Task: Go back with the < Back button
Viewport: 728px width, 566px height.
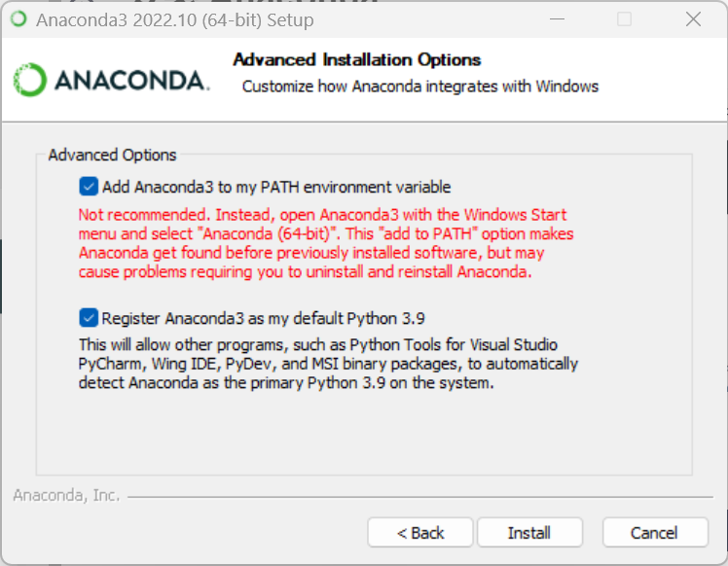Action: pos(420,533)
